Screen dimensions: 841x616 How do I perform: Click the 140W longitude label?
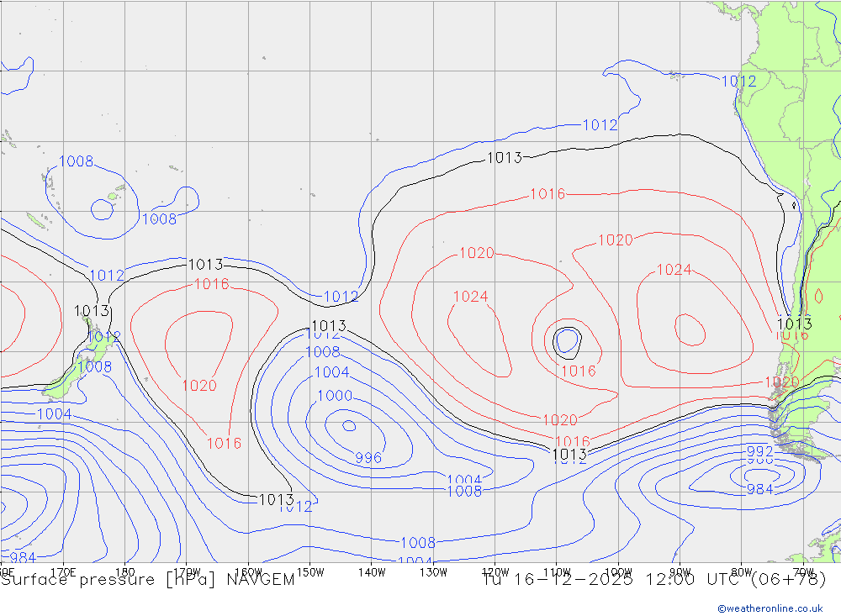tap(372, 572)
